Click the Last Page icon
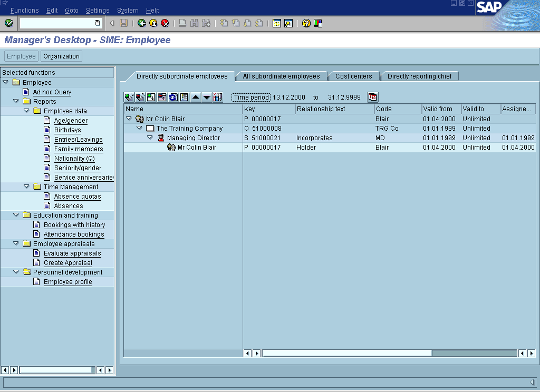 (x=259, y=23)
